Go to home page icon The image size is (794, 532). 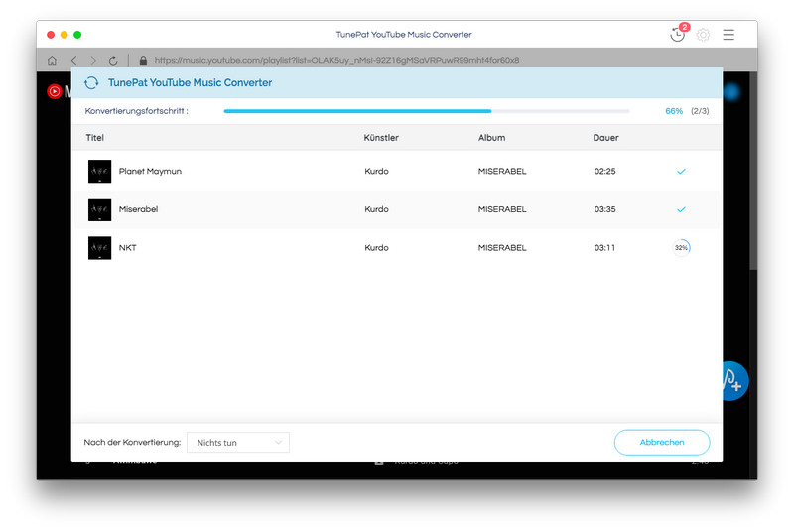(52, 61)
